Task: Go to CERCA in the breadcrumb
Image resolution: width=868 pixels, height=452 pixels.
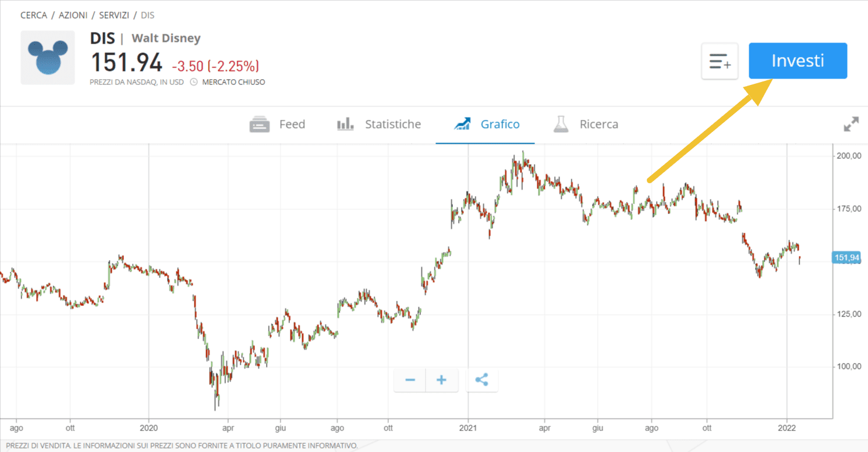Action: point(34,15)
